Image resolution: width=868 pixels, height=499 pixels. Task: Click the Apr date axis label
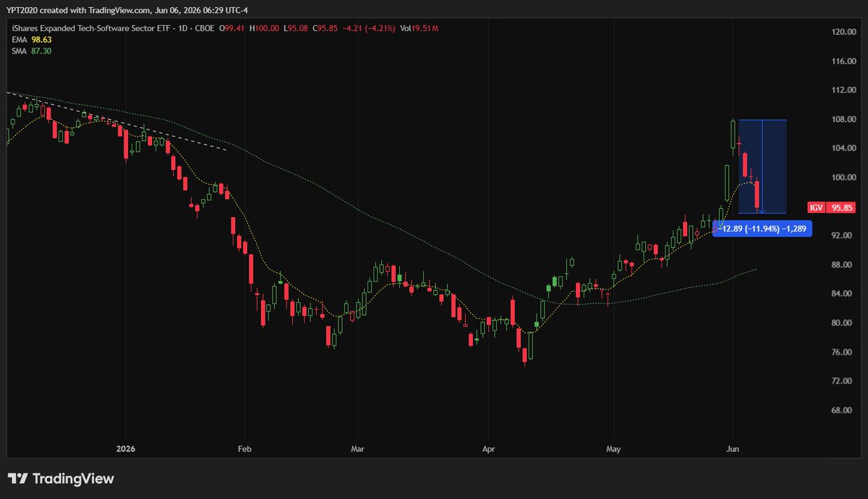click(x=488, y=448)
